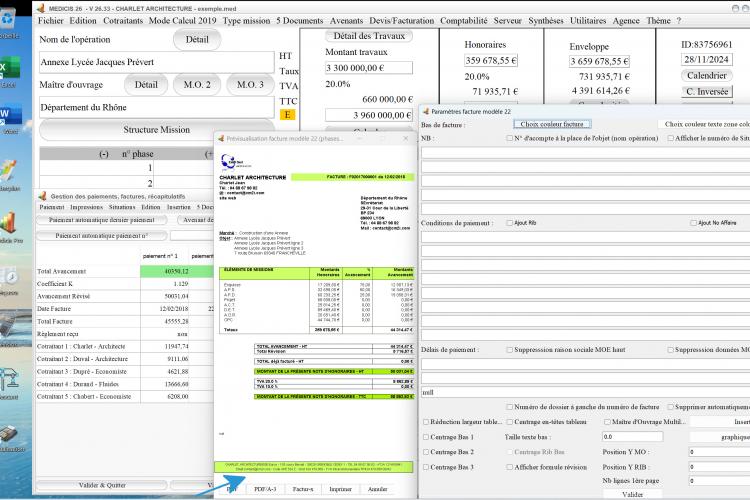Click Paiement automatique dernier paiement button
Viewport: 750px width, 500px height.
coord(101,220)
